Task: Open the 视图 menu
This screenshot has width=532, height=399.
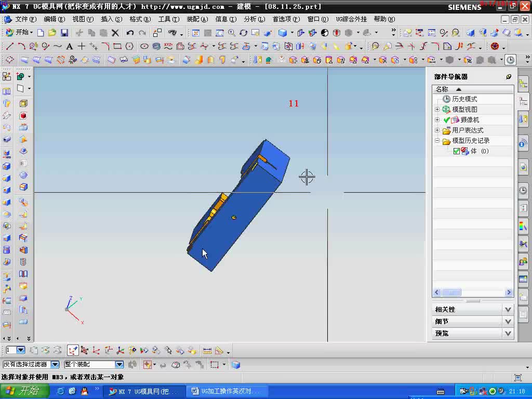Action: tap(83, 19)
